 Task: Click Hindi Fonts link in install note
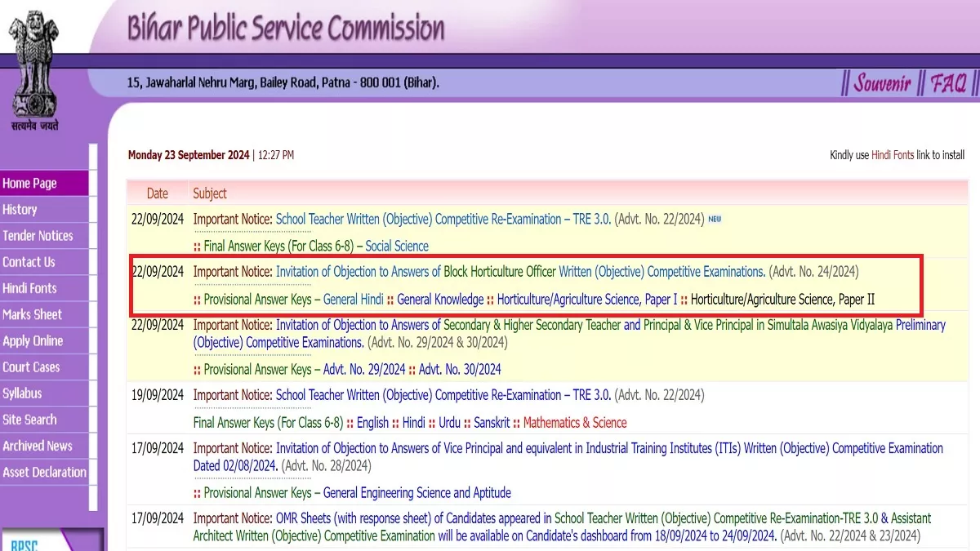click(x=893, y=155)
